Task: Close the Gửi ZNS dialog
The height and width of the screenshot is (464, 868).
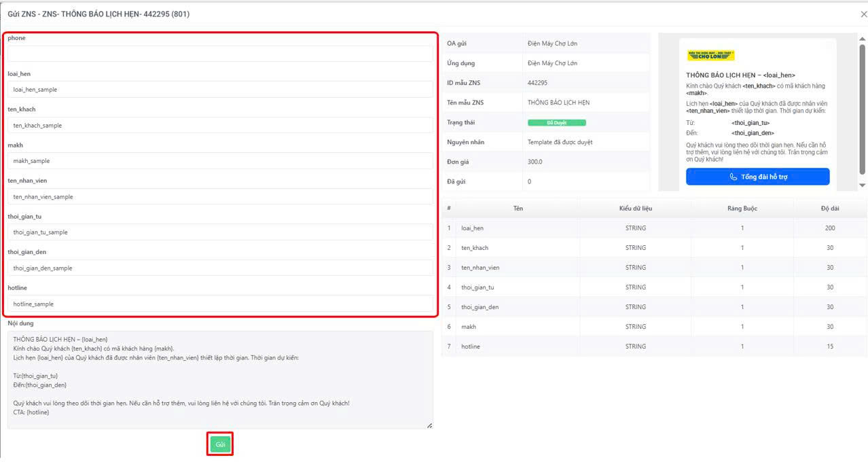Action: [863, 14]
